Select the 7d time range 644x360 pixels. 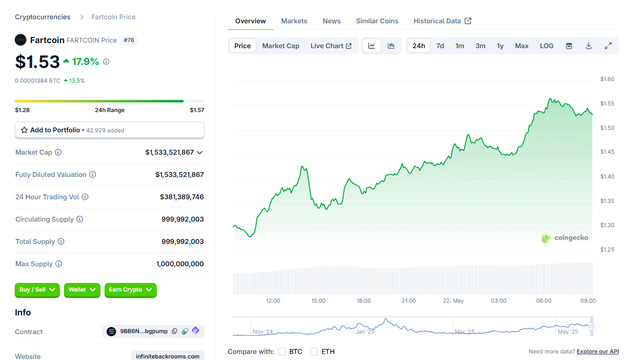(440, 46)
